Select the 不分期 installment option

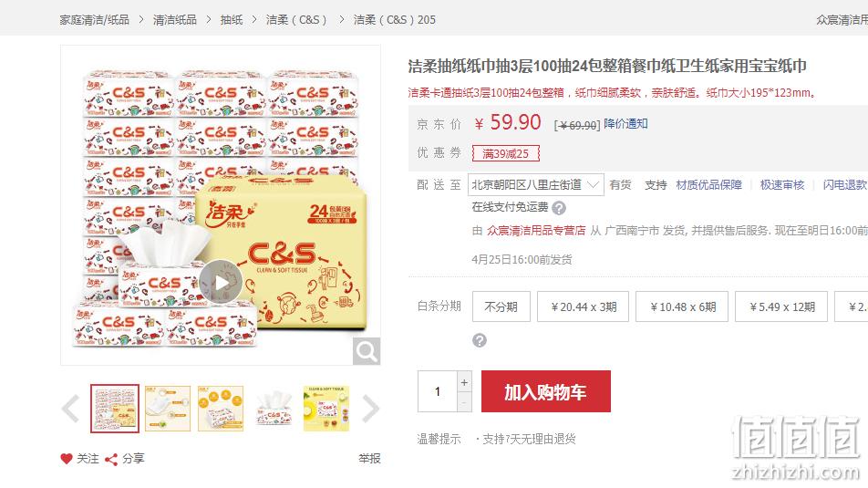coord(501,306)
